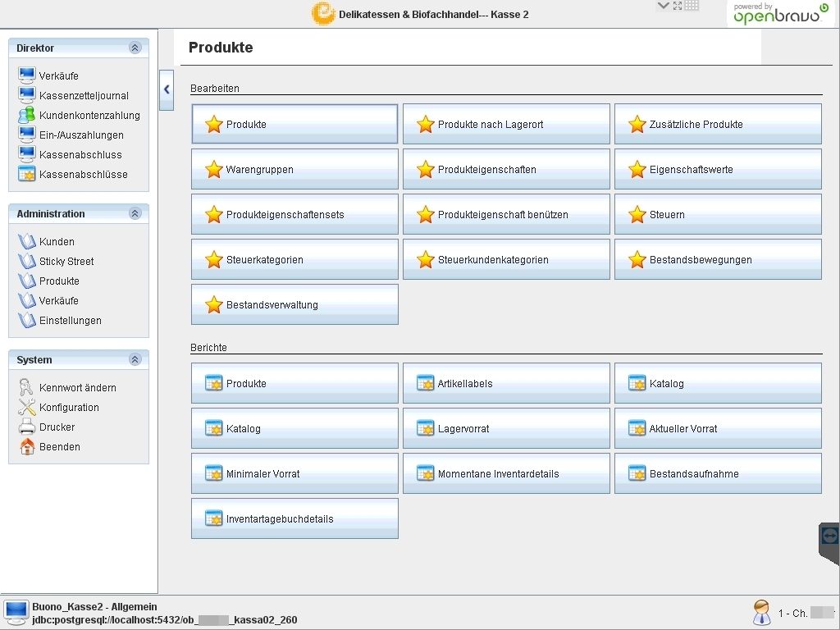Click the Produkte book icon under Administration
This screenshot has width=840, height=630.
[x=27, y=281]
